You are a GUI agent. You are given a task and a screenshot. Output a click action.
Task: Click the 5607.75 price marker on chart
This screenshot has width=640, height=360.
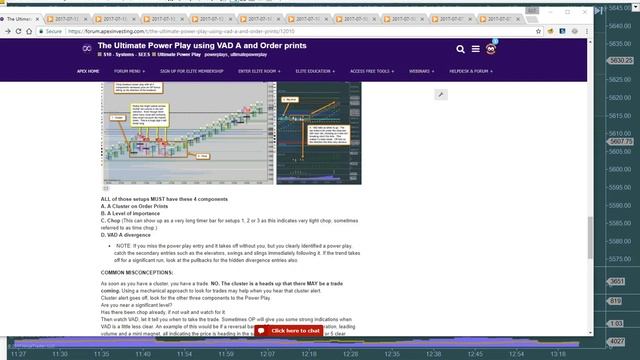(620, 141)
